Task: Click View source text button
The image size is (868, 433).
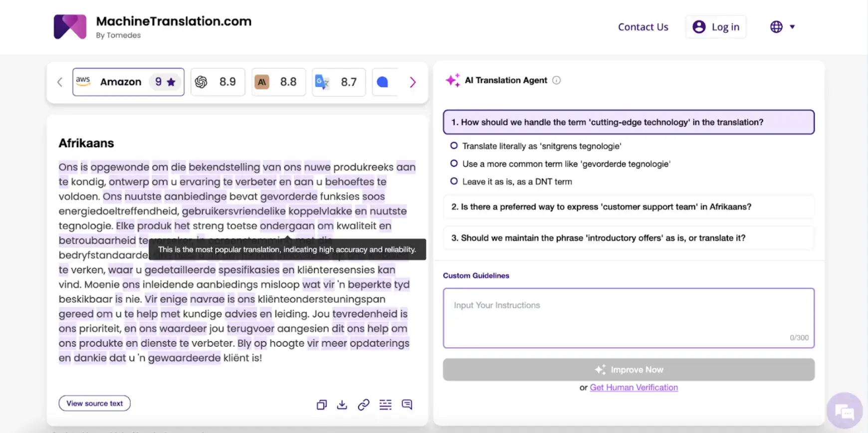Action: click(x=95, y=404)
